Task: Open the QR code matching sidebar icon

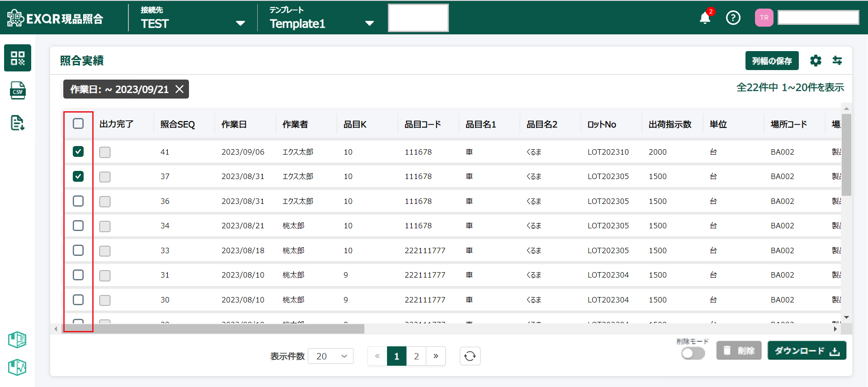Action: (18, 58)
